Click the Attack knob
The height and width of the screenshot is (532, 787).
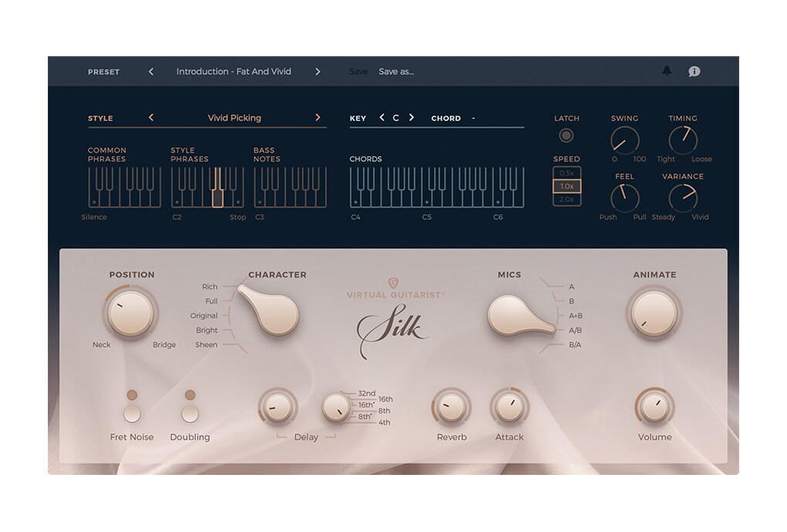tap(509, 406)
